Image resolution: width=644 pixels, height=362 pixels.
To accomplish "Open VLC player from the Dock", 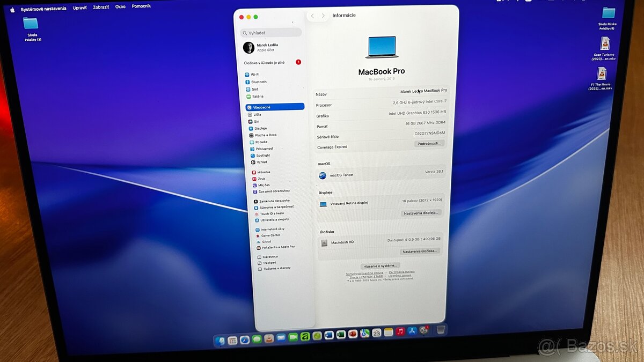I will click(268, 339).
